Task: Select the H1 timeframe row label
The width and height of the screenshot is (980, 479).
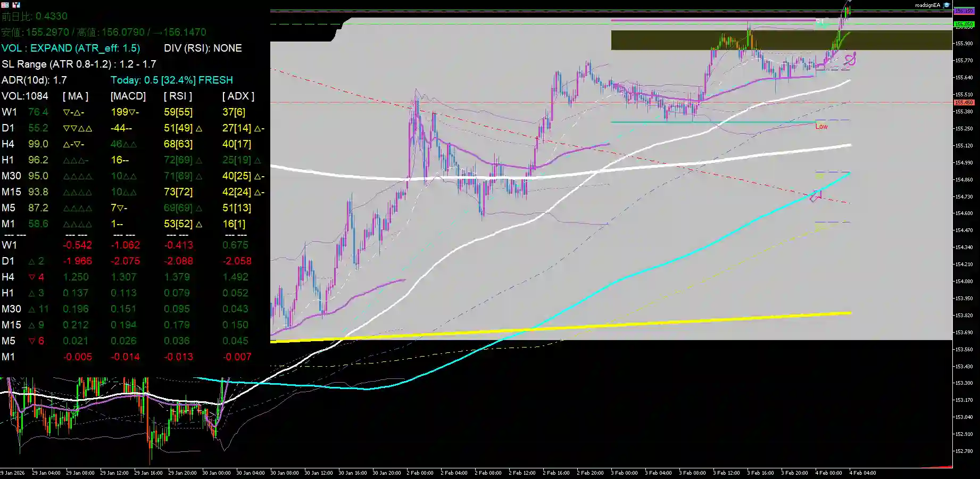Action: (x=9, y=160)
